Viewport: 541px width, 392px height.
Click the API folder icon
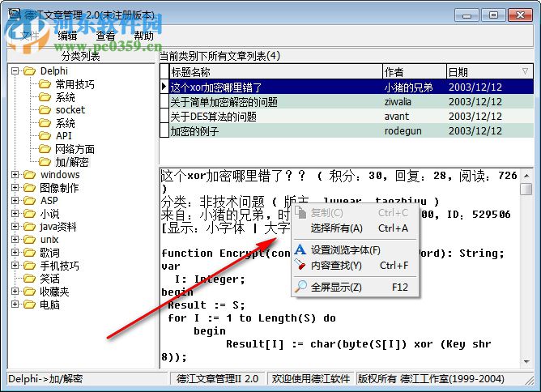click(45, 136)
